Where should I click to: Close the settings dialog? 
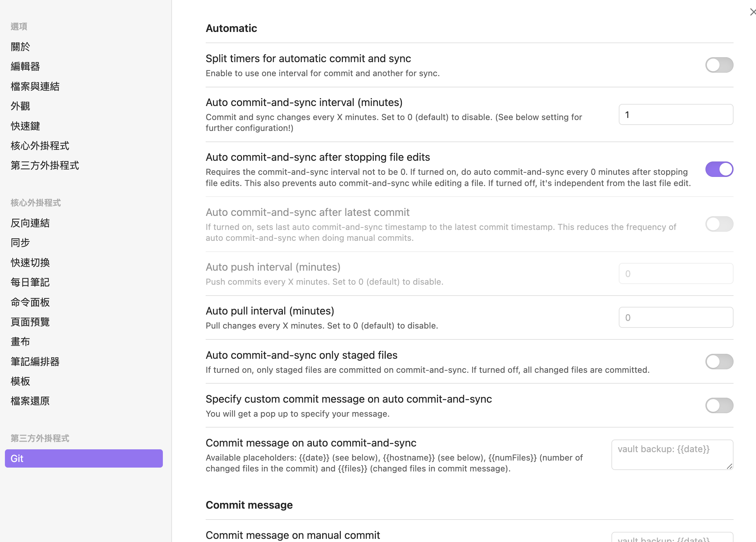pyautogui.click(x=752, y=12)
